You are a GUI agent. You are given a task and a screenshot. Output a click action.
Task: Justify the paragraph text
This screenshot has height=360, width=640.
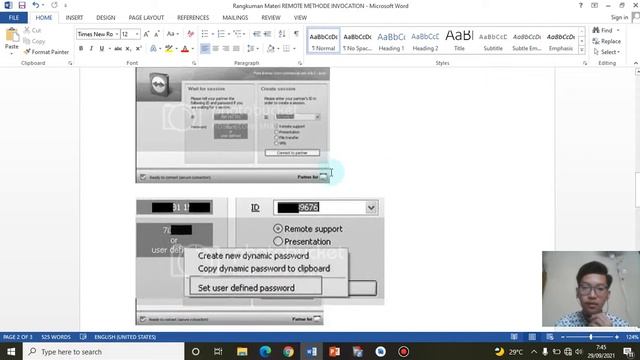point(236,49)
